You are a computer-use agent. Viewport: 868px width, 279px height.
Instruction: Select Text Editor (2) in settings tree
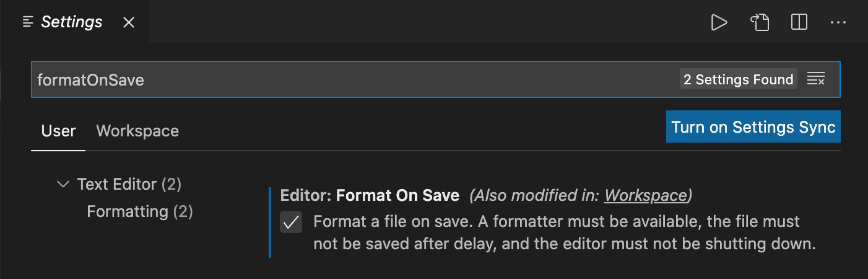point(129,184)
